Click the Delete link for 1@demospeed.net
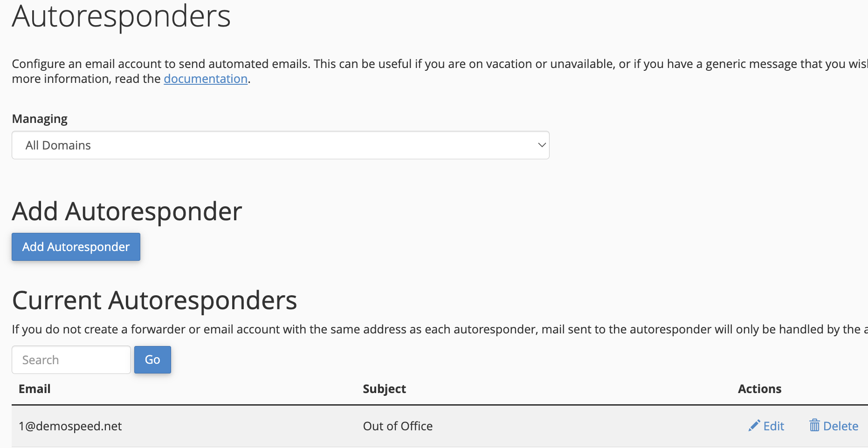This screenshot has height=448, width=868. click(x=840, y=426)
